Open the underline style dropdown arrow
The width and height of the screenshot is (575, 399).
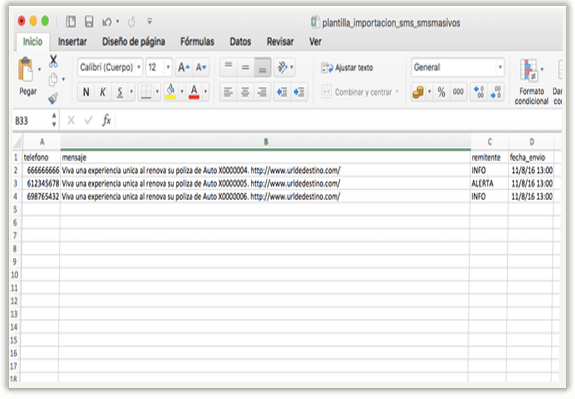pos(131,92)
